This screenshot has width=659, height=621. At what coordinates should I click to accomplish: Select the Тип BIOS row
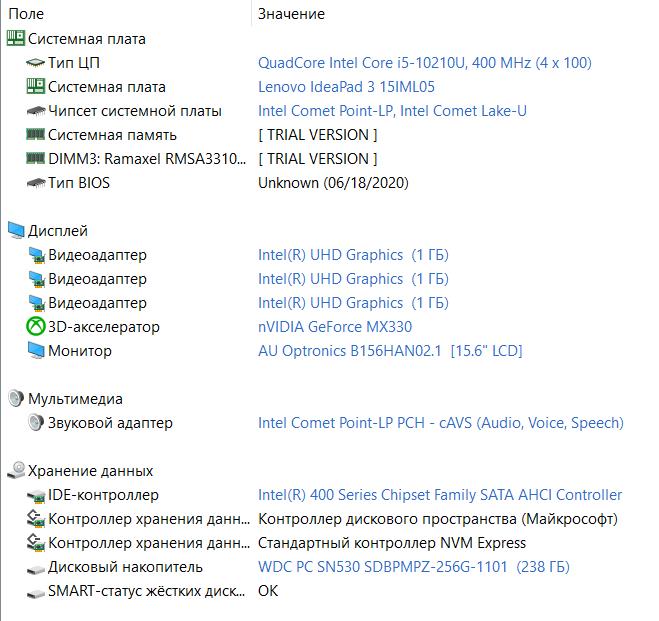(328, 183)
